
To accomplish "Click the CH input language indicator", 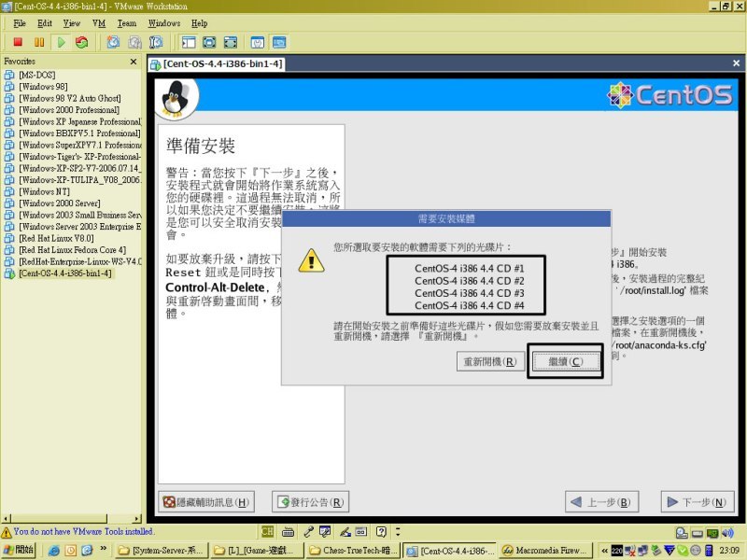I will tap(267, 532).
